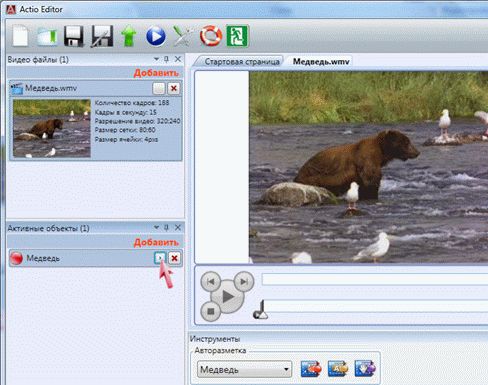
Task: Expand the Видео файлы panel options arrow
Action: pos(156,59)
